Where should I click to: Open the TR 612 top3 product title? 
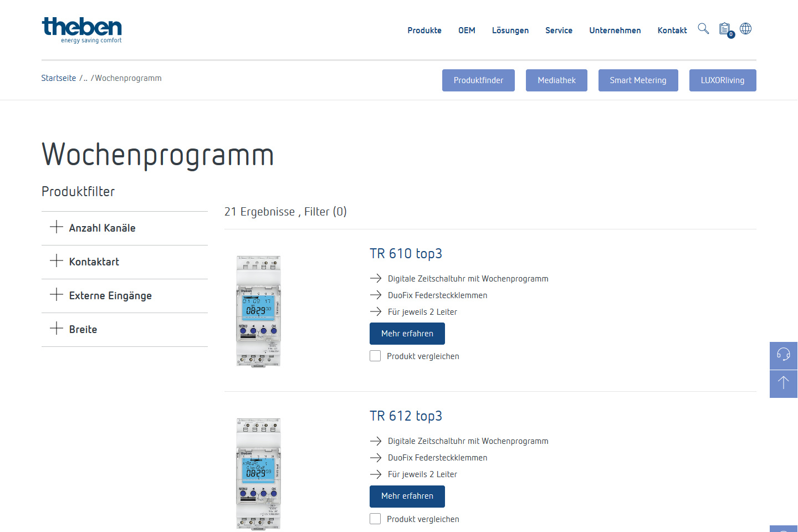tap(406, 416)
